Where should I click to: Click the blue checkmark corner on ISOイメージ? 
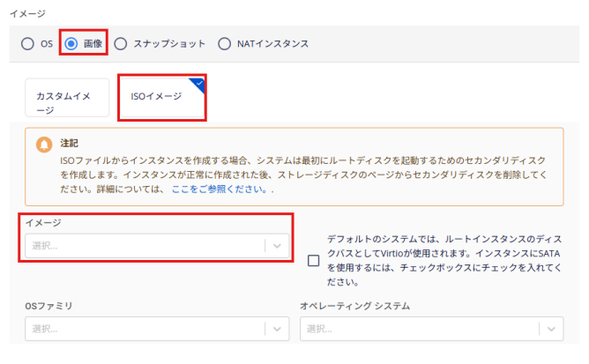click(198, 83)
